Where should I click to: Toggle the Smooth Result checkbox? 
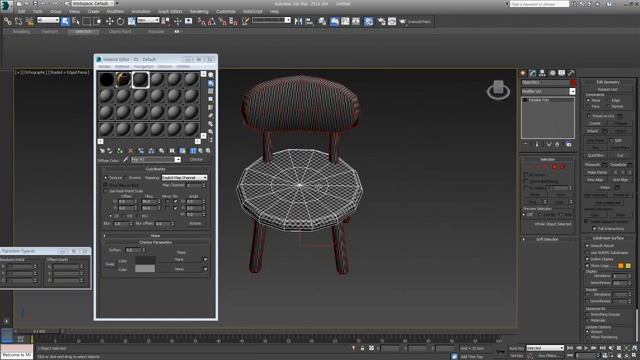coord(587,246)
